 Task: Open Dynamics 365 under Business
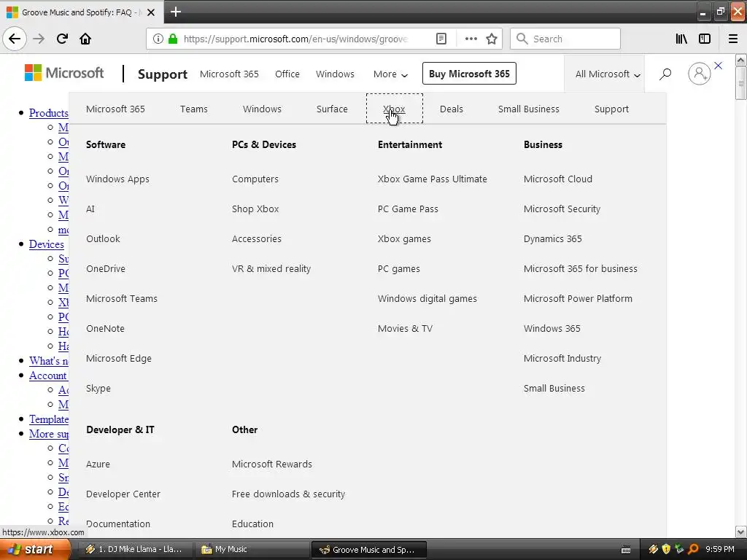(x=553, y=238)
